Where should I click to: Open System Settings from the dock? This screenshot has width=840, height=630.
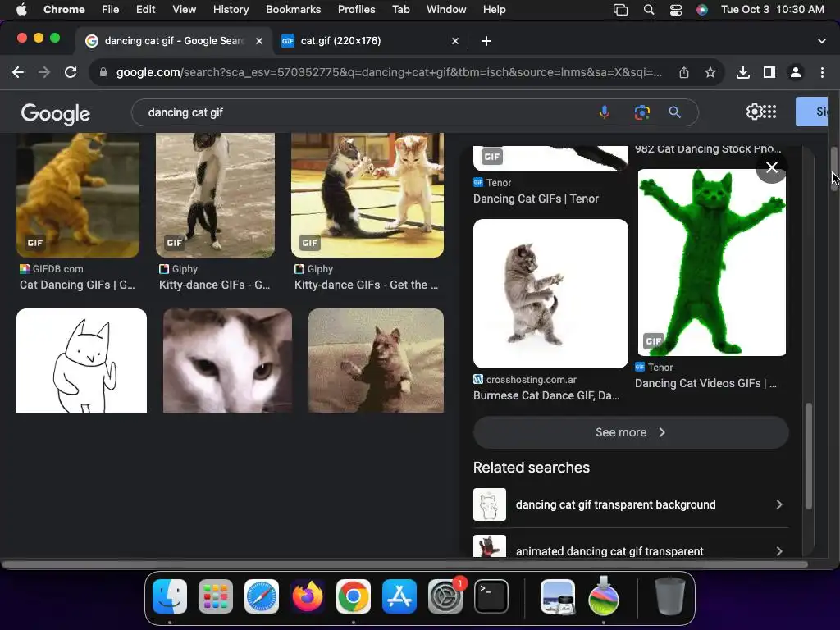pos(445,596)
